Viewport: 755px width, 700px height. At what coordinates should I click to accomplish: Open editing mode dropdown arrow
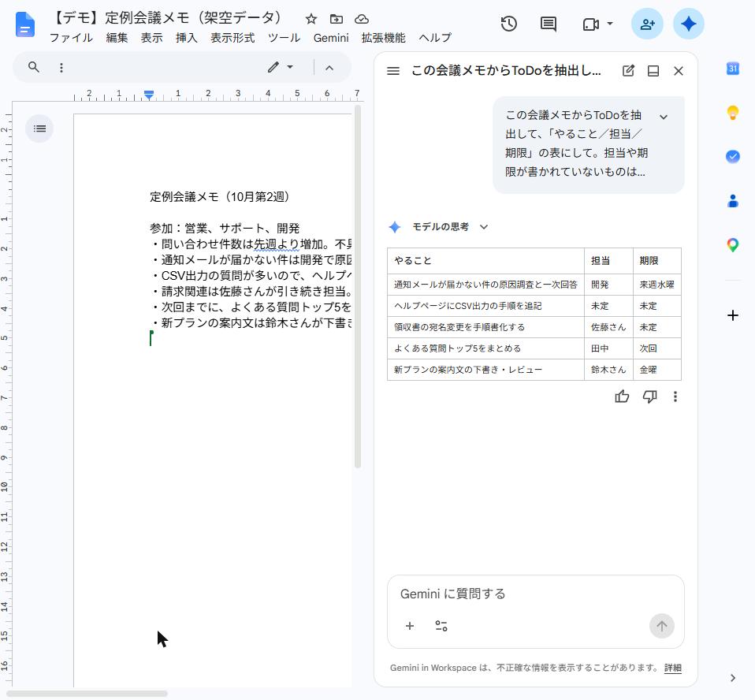(x=290, y=67)
